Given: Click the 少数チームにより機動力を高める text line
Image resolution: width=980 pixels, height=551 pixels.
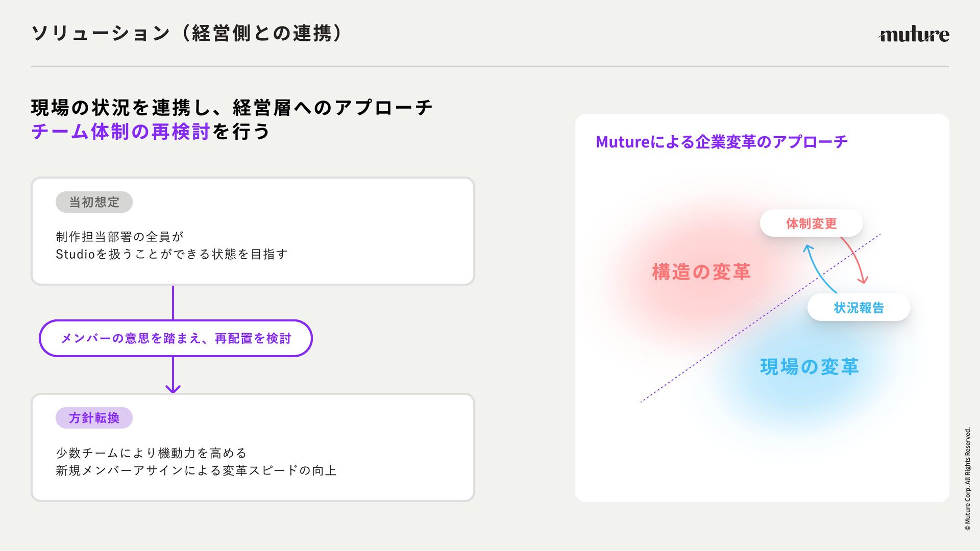Looking at the screenshot, I should pos(151,453).
